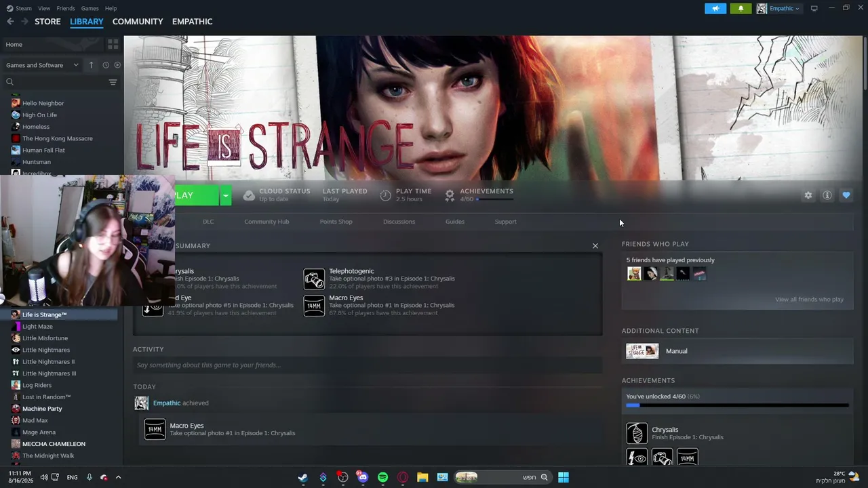Open the EMPATHIC profile tab
Screen dimensions: 868x488
tap(192, 22)
